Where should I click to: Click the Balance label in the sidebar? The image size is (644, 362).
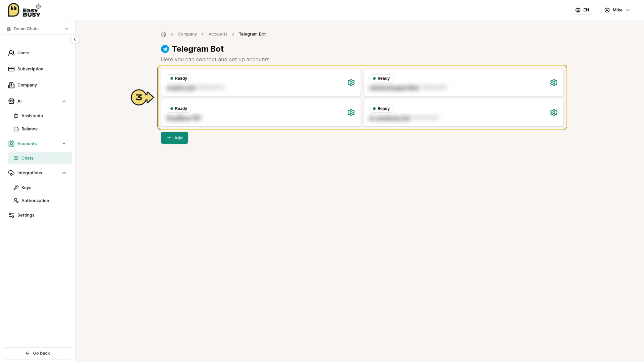(30, 129)
